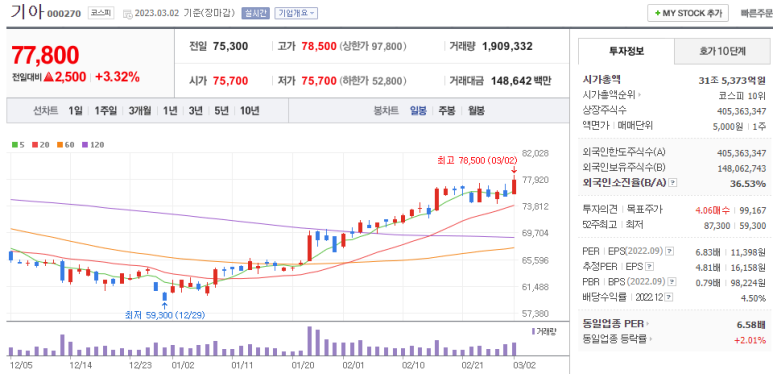The image size is (773, 374).
Task: Click the 기아 stock name heading
Action: point(27,12)
